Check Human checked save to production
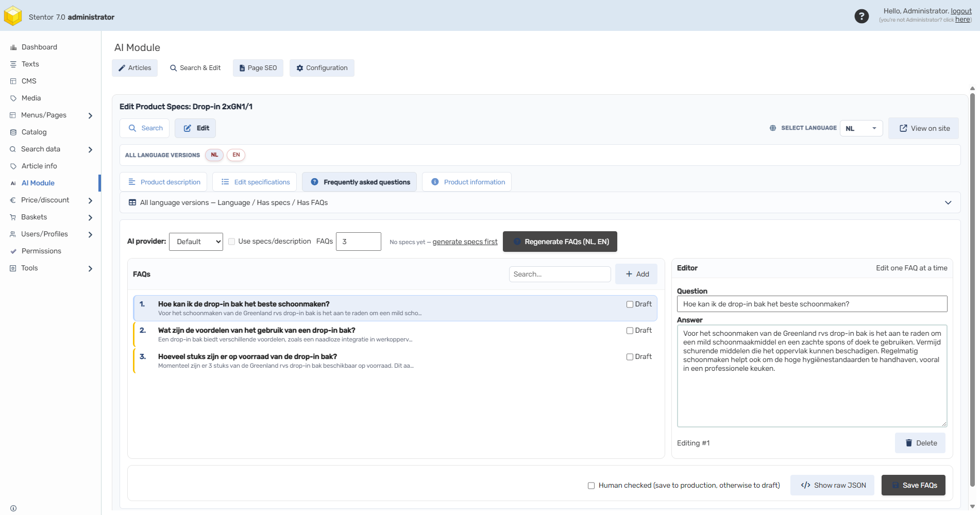 pyautogui.click(x=592, y=486)
